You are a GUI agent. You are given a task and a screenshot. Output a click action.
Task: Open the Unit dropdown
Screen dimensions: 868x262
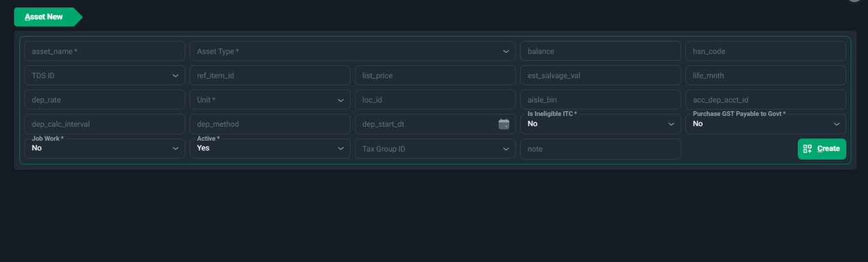270,100
